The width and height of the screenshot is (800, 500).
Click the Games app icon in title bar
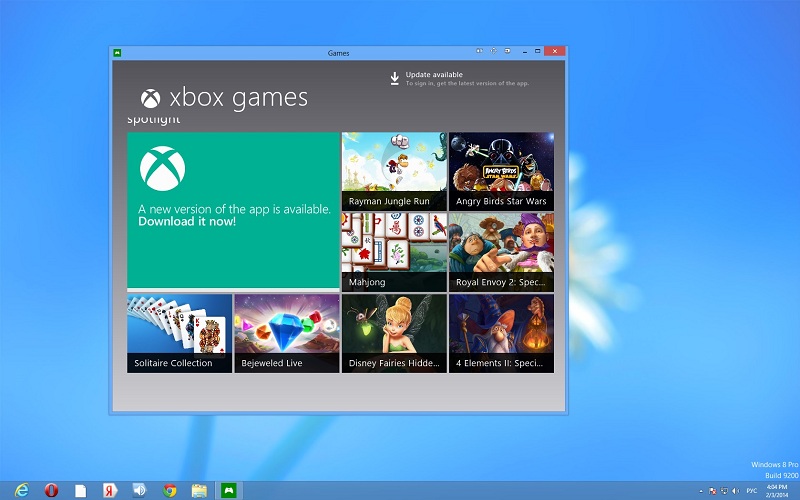point(117,53)
